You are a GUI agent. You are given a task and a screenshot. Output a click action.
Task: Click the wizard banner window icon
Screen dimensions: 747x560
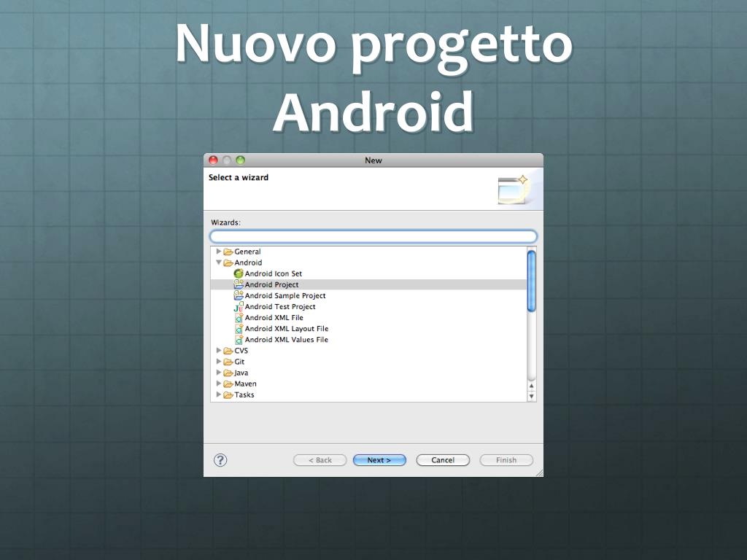(513, 190)
